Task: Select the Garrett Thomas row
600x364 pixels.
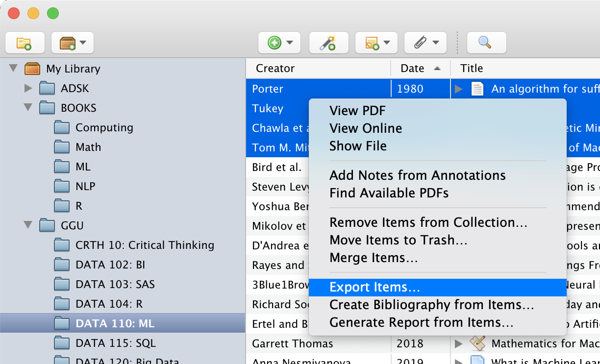Action: pyautogui.click(x=423, y=343)
